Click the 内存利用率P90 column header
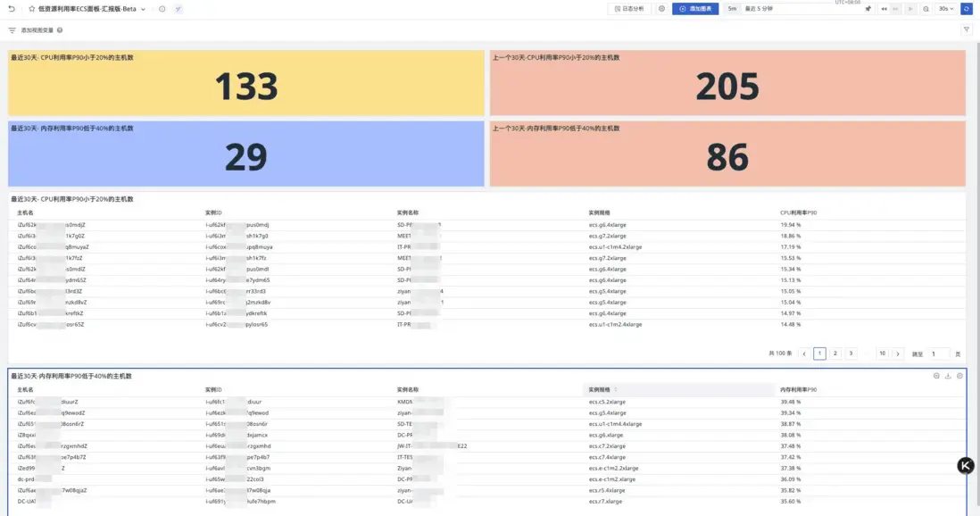This screenshot has width=980, height=516. coord(798,389)
